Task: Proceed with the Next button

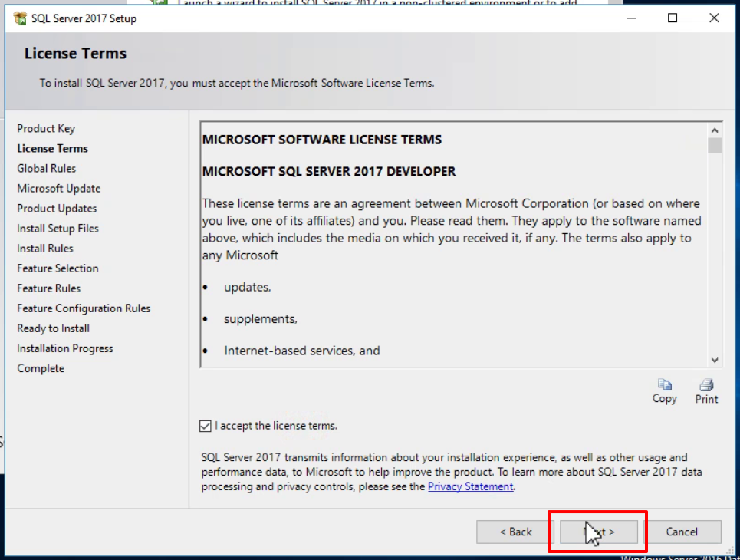Action: 598,532
